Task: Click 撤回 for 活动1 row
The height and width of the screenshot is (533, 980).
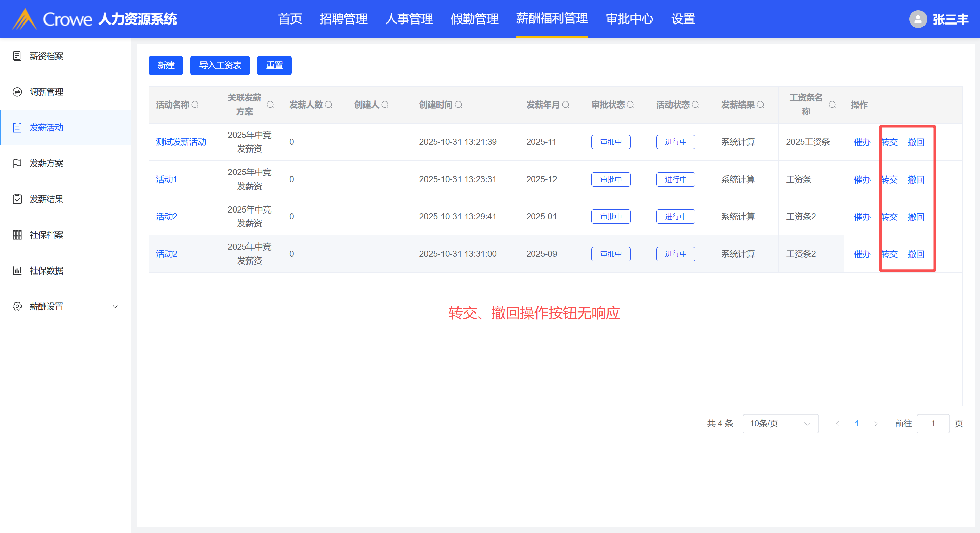Action: click(916, 179)
